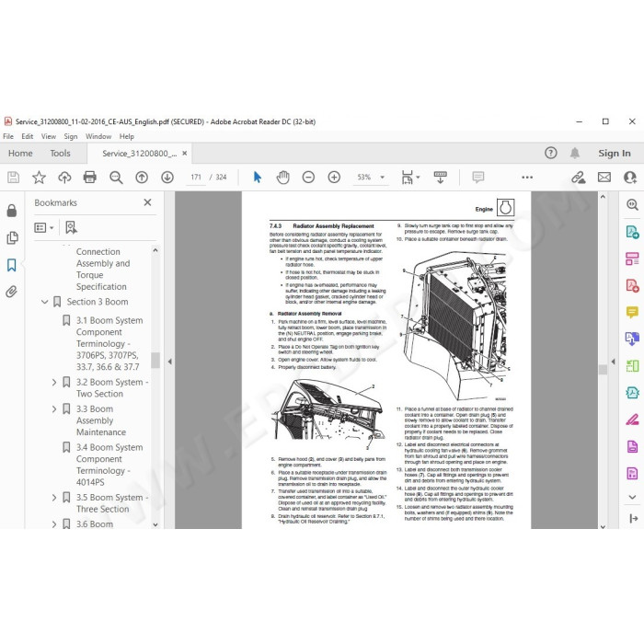This screenshot has height=644, width=644.
Task: Toggle the Bookmarks panel icon
Action: [12, 265]
